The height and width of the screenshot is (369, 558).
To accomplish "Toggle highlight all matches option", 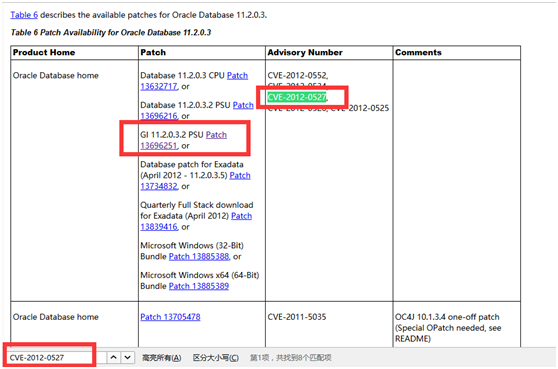I will (162, 358).
